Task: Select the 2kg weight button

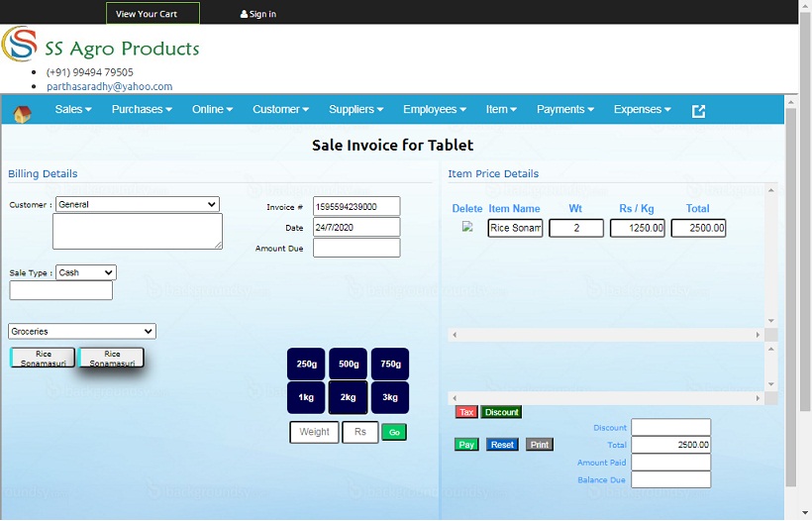Action: pos(348,398)
